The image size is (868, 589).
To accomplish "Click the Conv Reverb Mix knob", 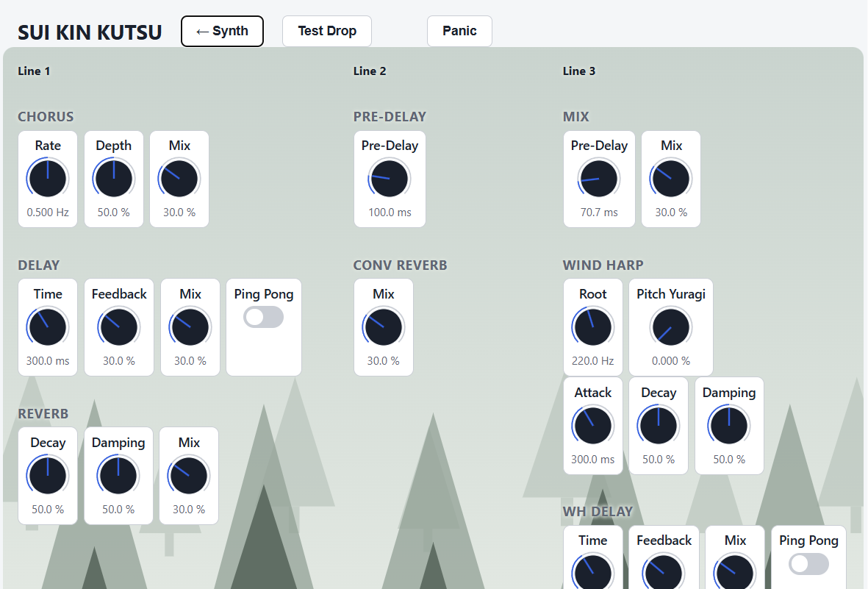I will coord(383,327).
